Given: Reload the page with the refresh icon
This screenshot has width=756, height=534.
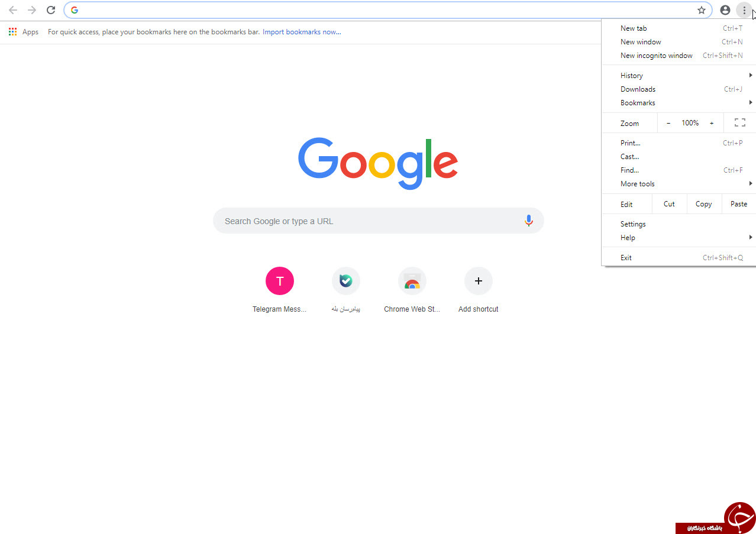Looking at the screenshot, I should [51, 10].
